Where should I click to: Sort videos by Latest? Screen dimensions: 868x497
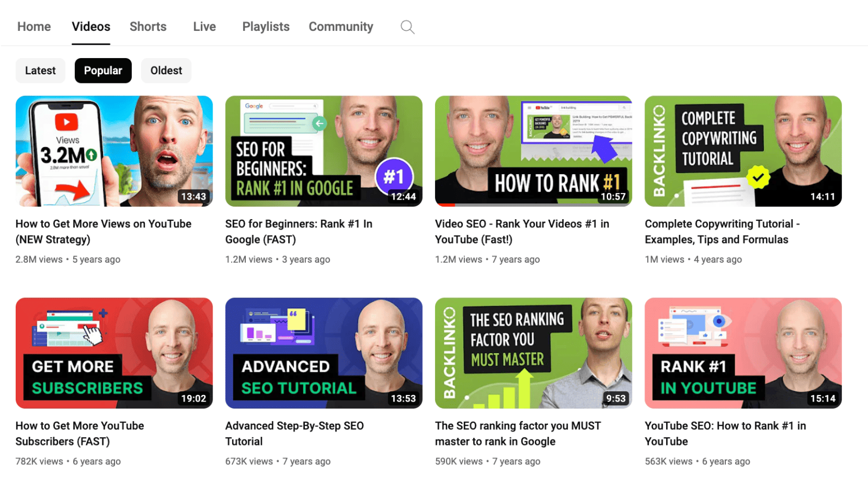pyautogui.click(x=40, y=70)
